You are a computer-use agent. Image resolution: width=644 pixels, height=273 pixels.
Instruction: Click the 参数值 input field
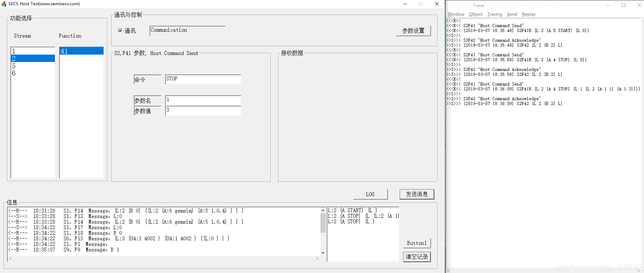click(203, 111)
